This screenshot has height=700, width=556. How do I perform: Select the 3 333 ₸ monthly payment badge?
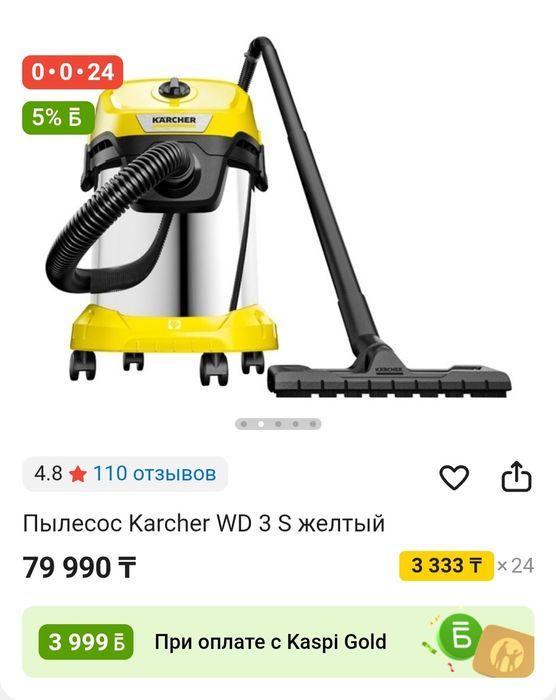pos(447,566)
